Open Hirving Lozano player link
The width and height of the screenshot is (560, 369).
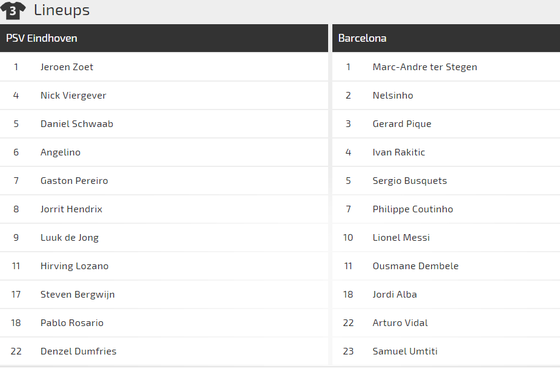click(74, 266)
